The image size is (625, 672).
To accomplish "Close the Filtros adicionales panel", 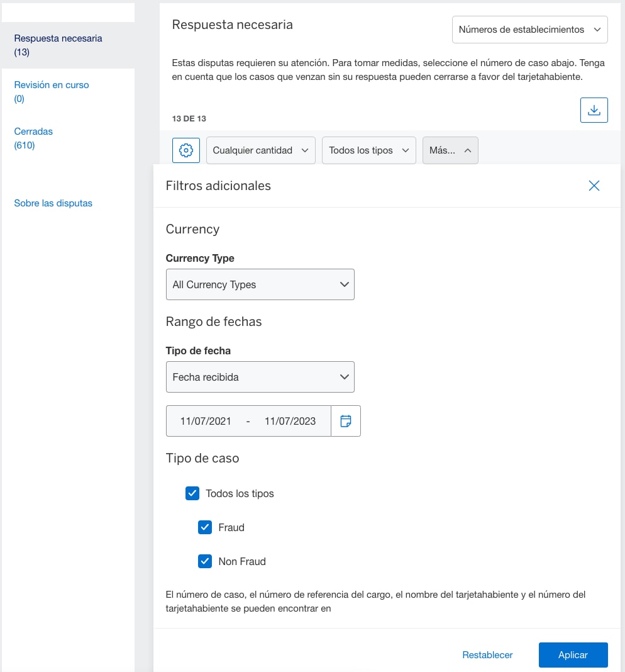I will point(594,186).
